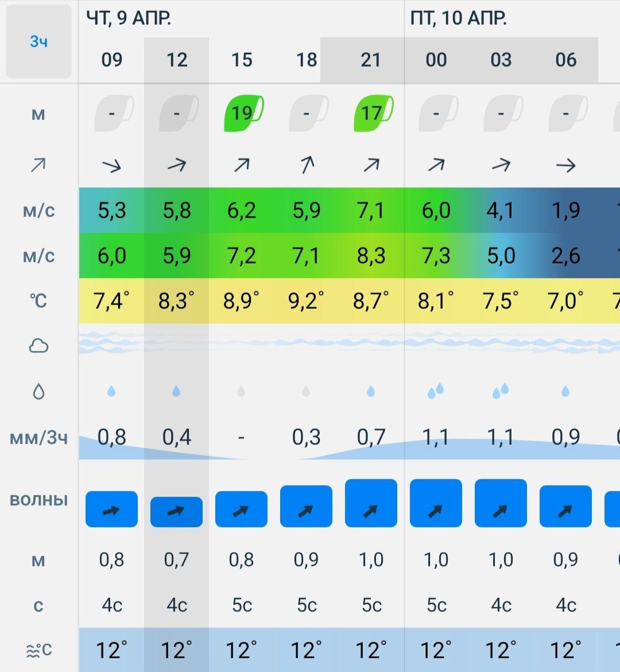Select the 21 hour column header

(x=371, y=60)
